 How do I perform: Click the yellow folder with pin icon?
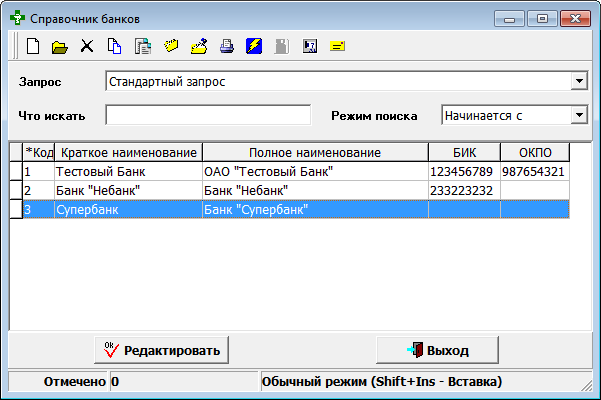[x=199, y=46]
